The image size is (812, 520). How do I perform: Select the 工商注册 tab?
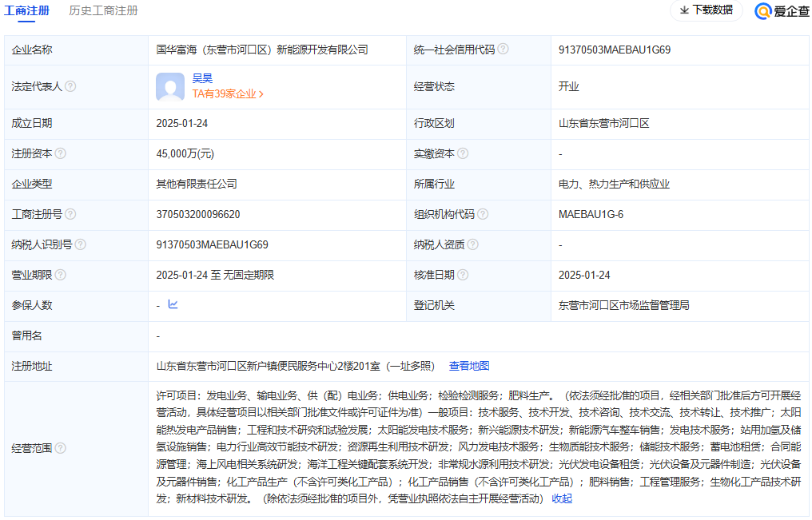tap(27, 12)
